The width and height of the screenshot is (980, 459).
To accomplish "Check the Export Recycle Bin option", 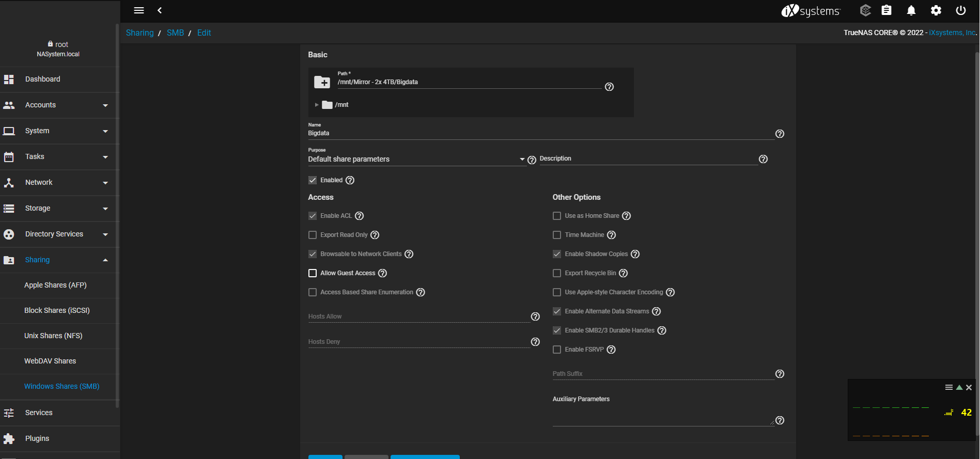I will click(557, 273).
